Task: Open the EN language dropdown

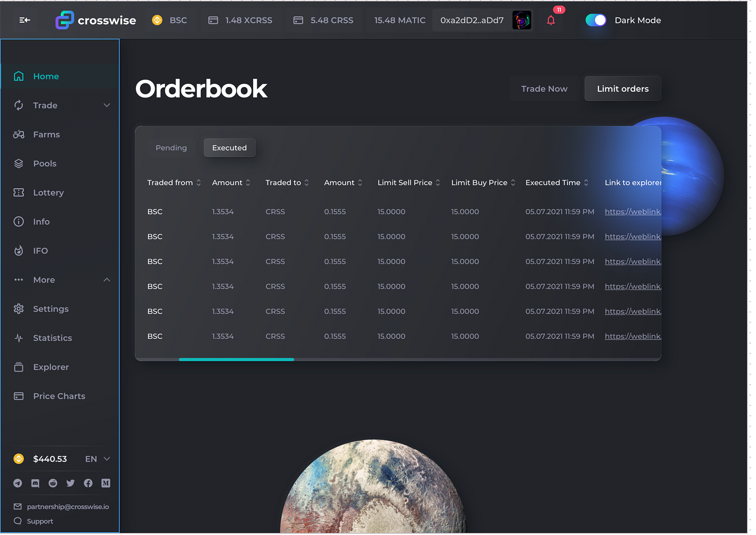Action: pos(98,459)
